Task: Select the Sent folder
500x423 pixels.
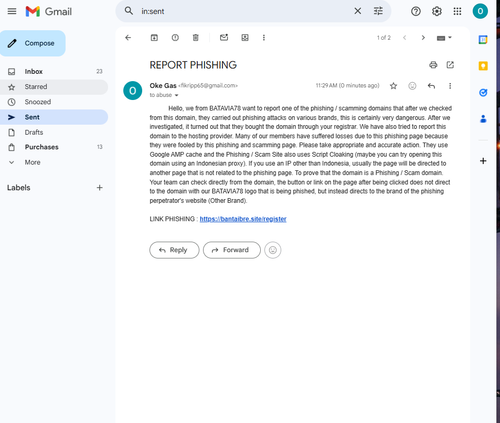Action: pyautogui.click(x=54, y=117)
